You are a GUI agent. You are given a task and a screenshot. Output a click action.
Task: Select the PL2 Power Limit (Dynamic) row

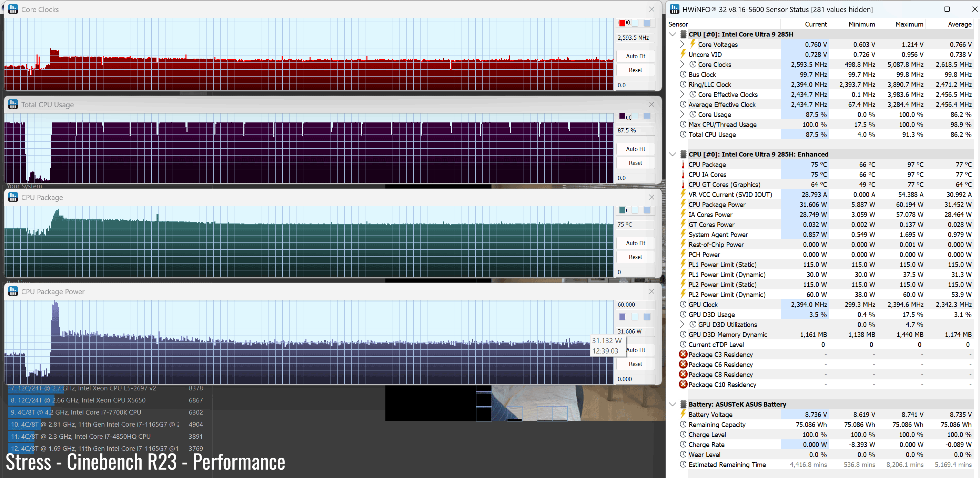tap(821, 295)
